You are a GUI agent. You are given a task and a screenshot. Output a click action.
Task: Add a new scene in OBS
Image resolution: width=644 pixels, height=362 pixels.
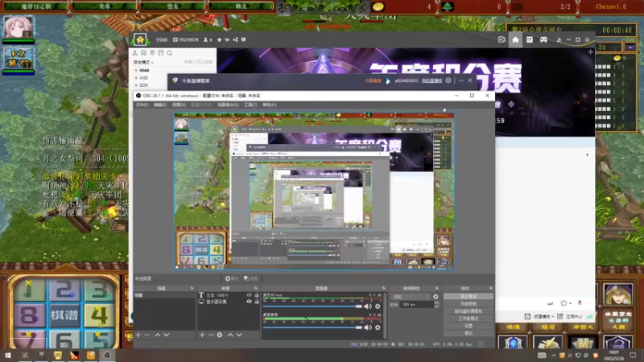138,335
